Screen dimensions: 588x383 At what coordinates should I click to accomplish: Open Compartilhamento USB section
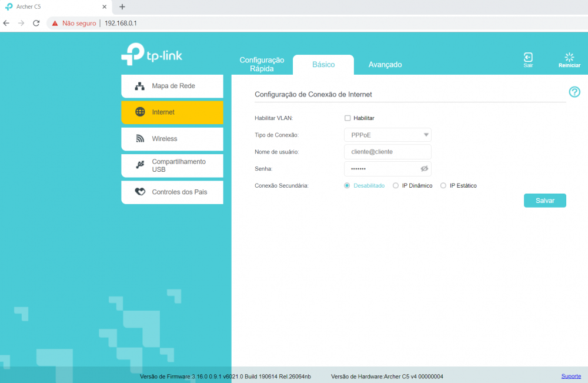[x=172, y=165]
